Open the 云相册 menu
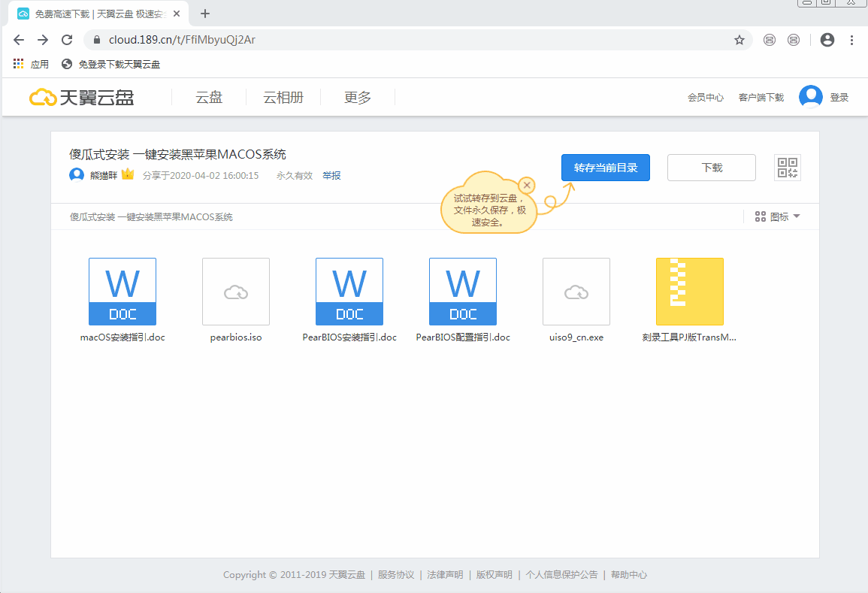 (283, 98)
